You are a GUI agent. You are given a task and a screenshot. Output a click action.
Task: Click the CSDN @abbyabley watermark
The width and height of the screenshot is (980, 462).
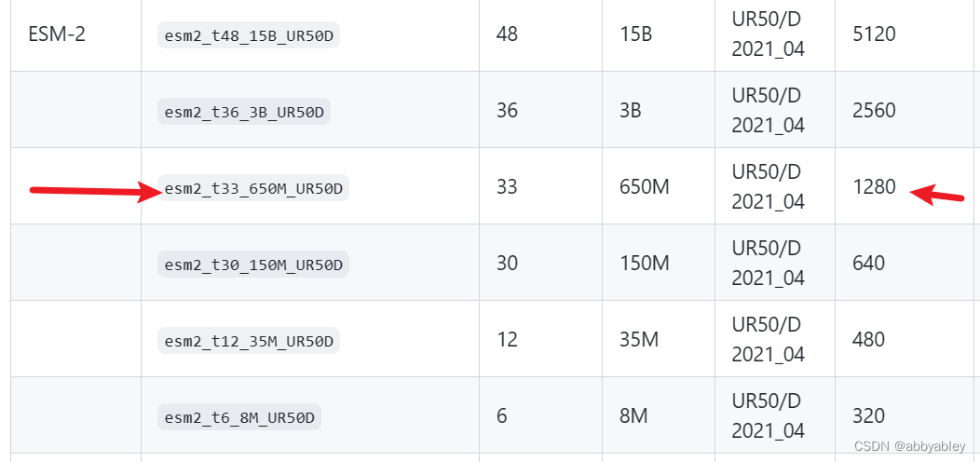pyautogui.click(x=909, y=446)
